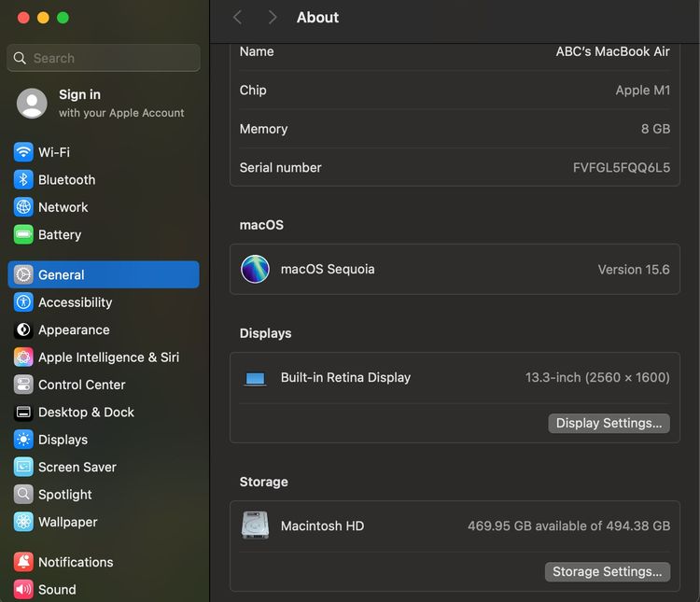The width and height of the screenshot is (700, 602).
Task: Click the Network globe icon
Action: coord(23,207)
